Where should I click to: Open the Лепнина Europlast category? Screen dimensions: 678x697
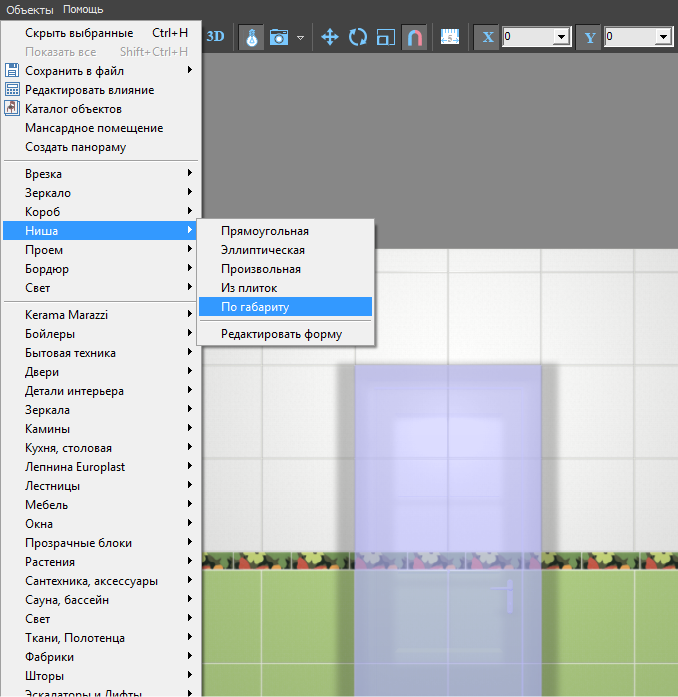coord(102,467)
